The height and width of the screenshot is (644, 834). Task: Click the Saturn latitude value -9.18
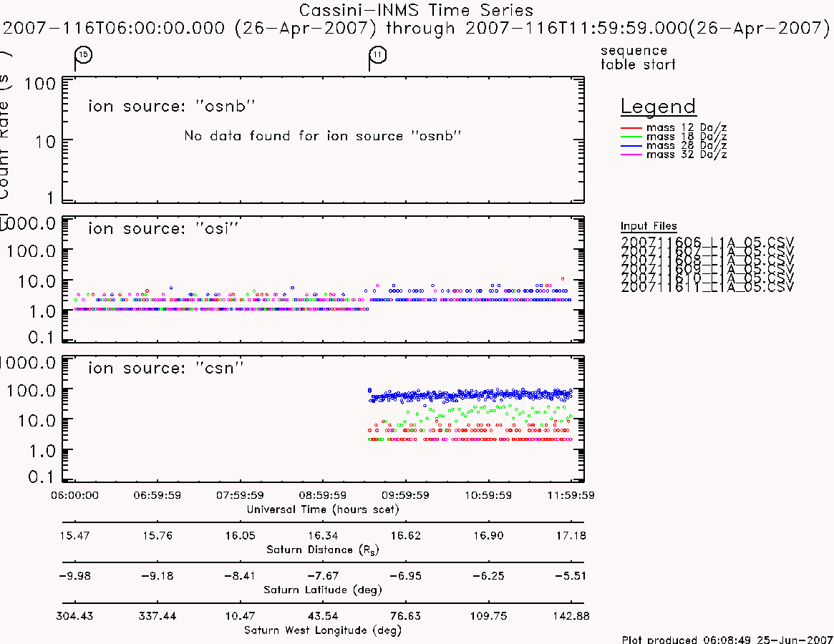[157, 576]
